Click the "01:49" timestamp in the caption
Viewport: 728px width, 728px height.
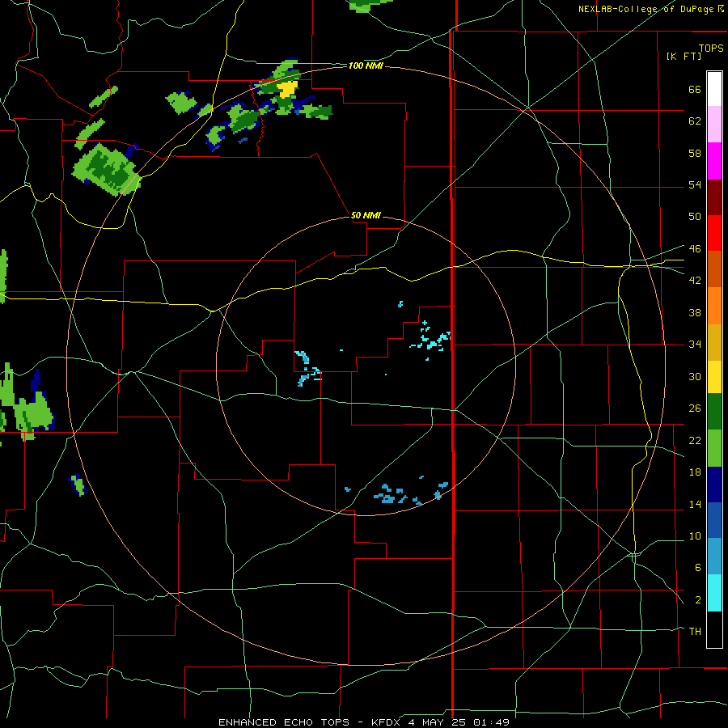(x=491, y=722)
